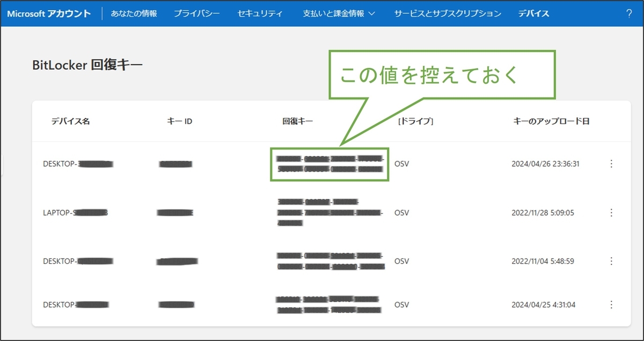Open the help question mark icon
Image resolution: width=644 pixels, height=341 pixels.
(629, 13)
